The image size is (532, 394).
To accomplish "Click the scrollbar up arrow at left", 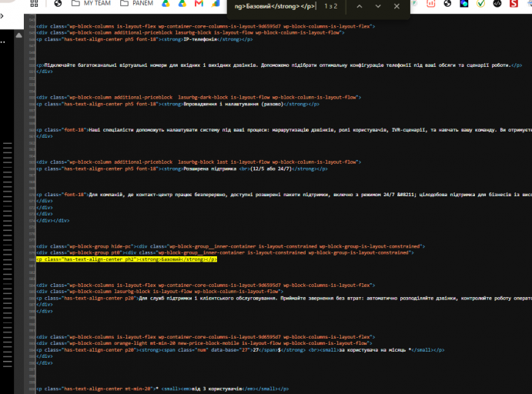I will pyautogui.click(x=18, y=35).
